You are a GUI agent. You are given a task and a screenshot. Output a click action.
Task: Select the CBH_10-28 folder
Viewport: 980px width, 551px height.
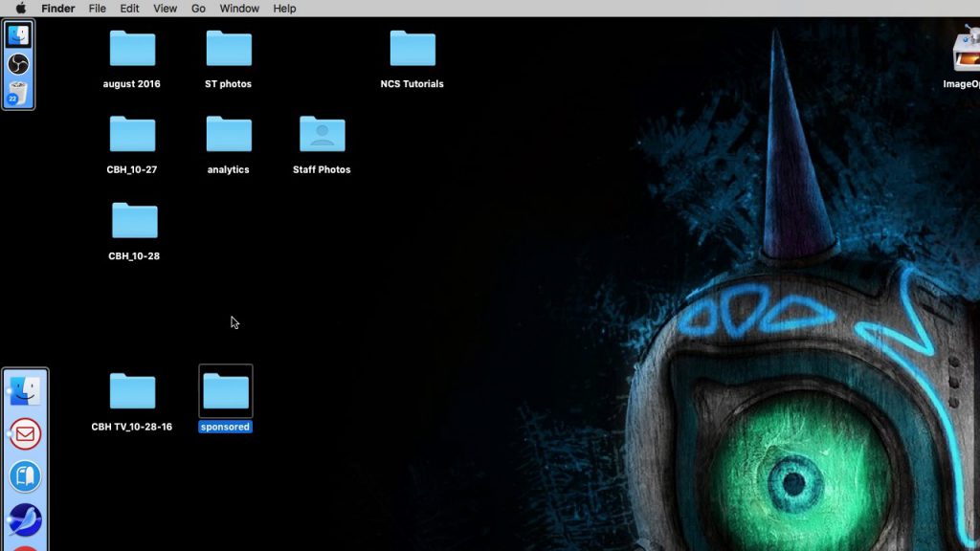point(134,221)
